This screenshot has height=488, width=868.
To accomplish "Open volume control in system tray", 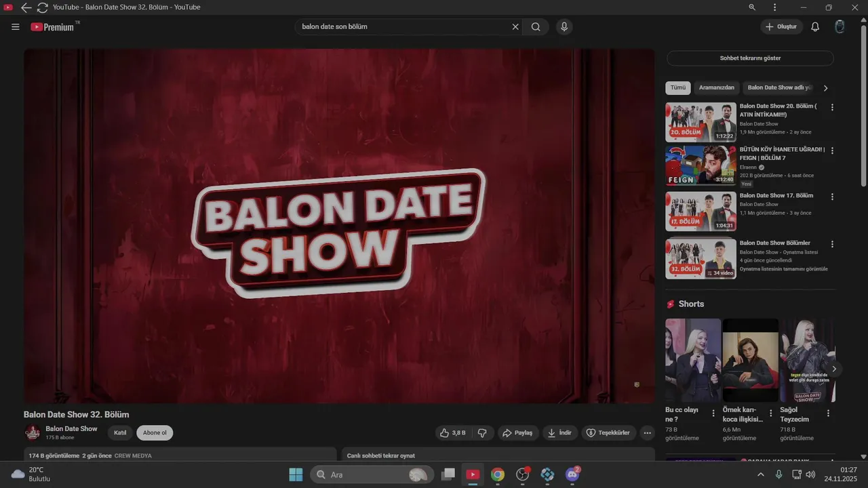I will tap(810, 474).
